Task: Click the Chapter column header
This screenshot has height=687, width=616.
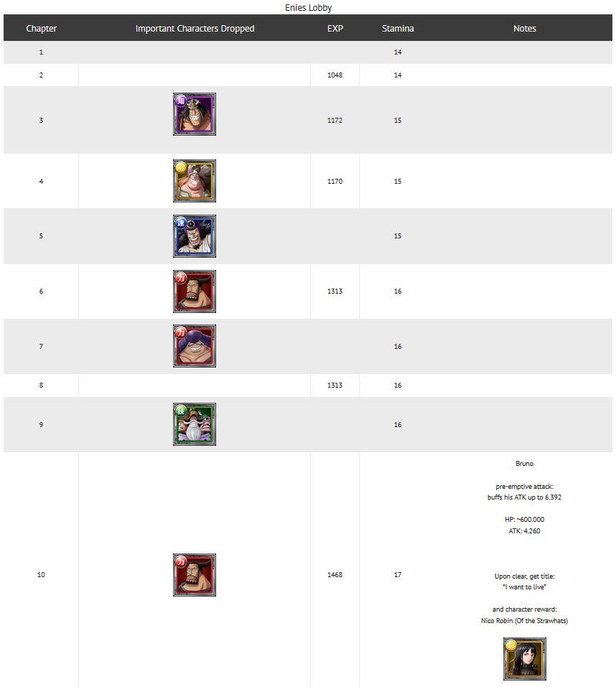Action: (41, 29)
